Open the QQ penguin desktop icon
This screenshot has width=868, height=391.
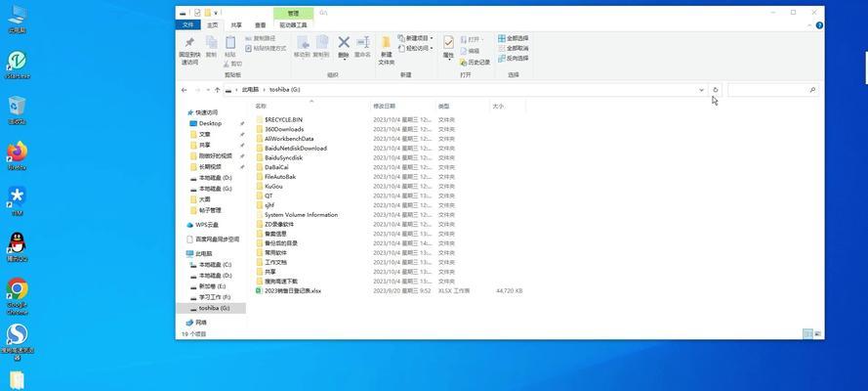click(18, 247)
